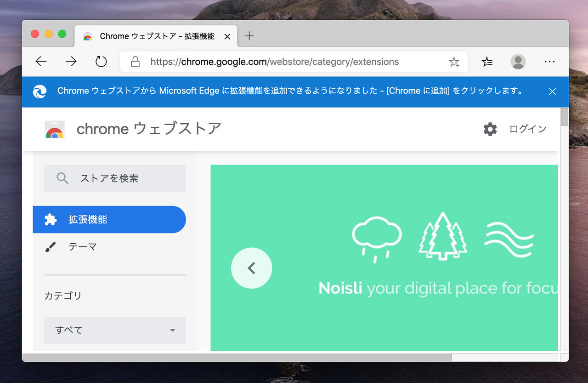Click the address bar URL
The image size is (588, 383).
(x=275, y=62)
